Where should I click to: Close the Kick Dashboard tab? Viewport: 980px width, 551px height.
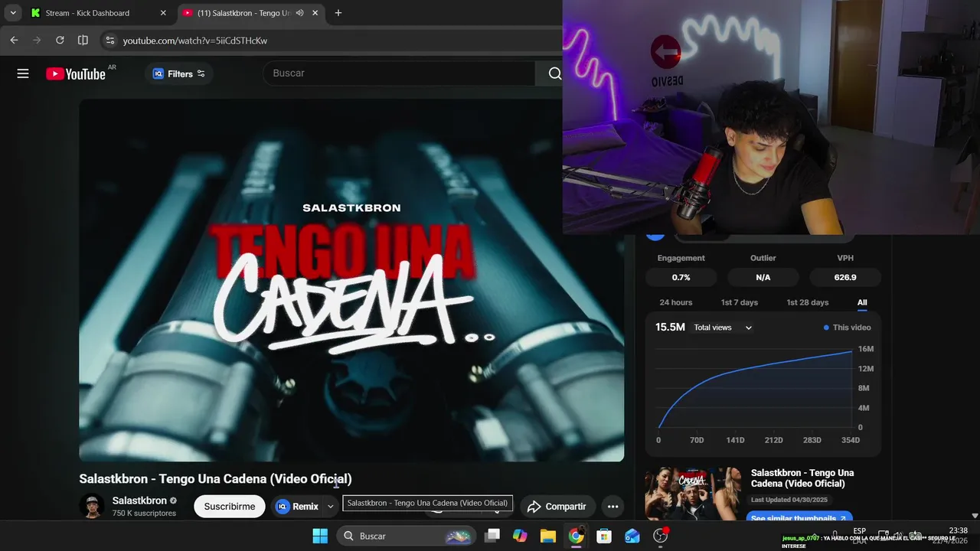[163, 13]
